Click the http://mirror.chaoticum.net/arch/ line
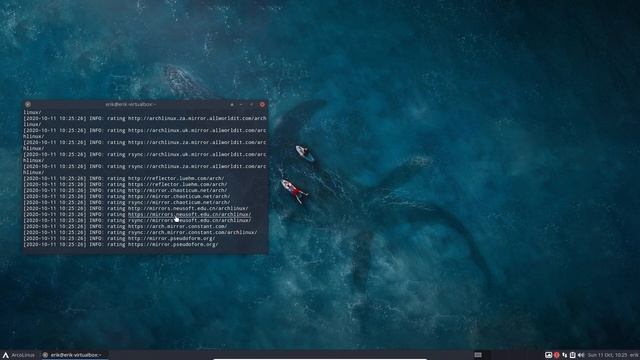Viewport: 640px width, 360px height. pos(178,190)
